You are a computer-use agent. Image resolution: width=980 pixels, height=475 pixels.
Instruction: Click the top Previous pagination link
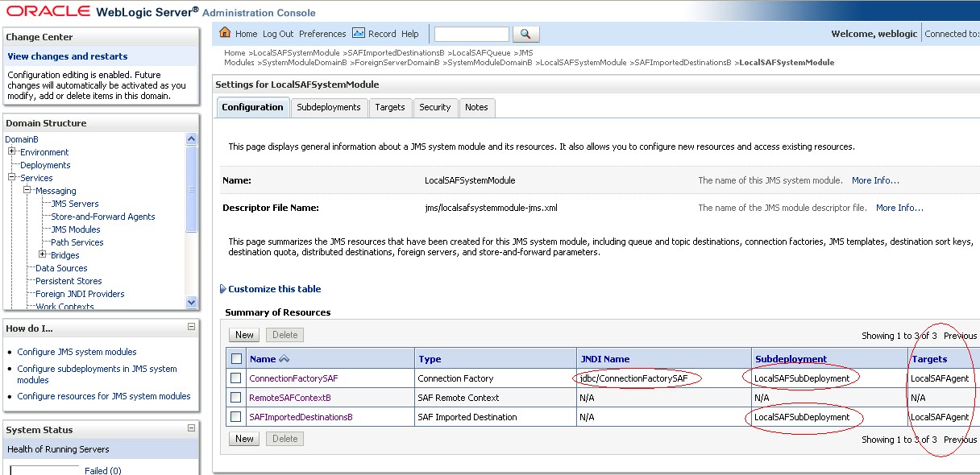tap(960, 336)
